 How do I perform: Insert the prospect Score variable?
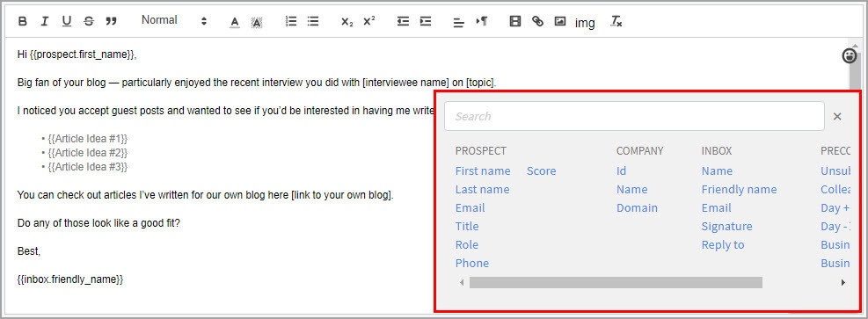click(542, 170)
